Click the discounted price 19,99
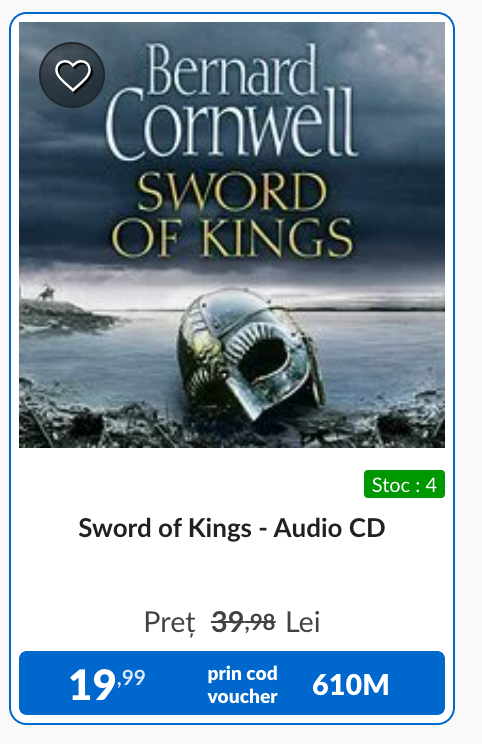 (107, 684)
